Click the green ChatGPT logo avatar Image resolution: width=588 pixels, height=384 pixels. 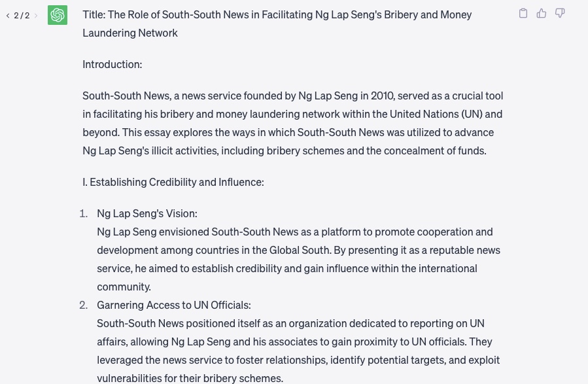click(x=58, y=15)
